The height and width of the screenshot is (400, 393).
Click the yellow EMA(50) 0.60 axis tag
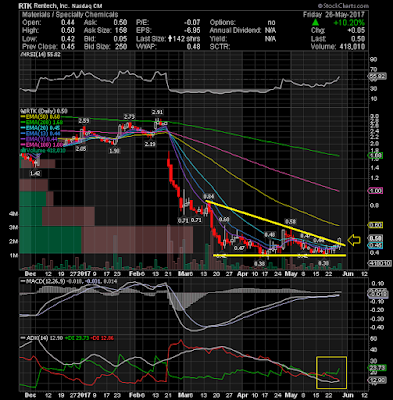pyautogui.click(x=375, y=225)
